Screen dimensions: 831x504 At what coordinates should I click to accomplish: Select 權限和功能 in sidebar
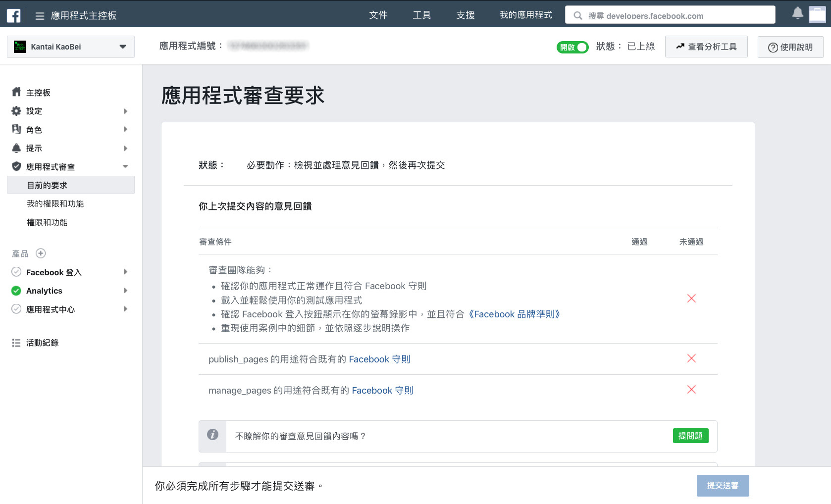click(x=47, y=222)
